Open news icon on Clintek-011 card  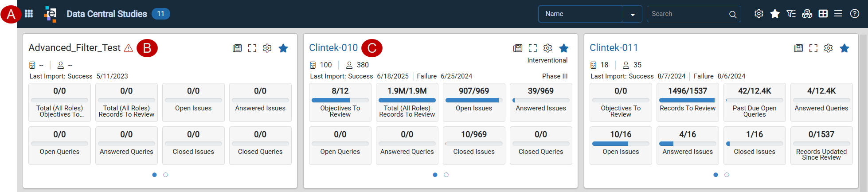click(798, 48)
